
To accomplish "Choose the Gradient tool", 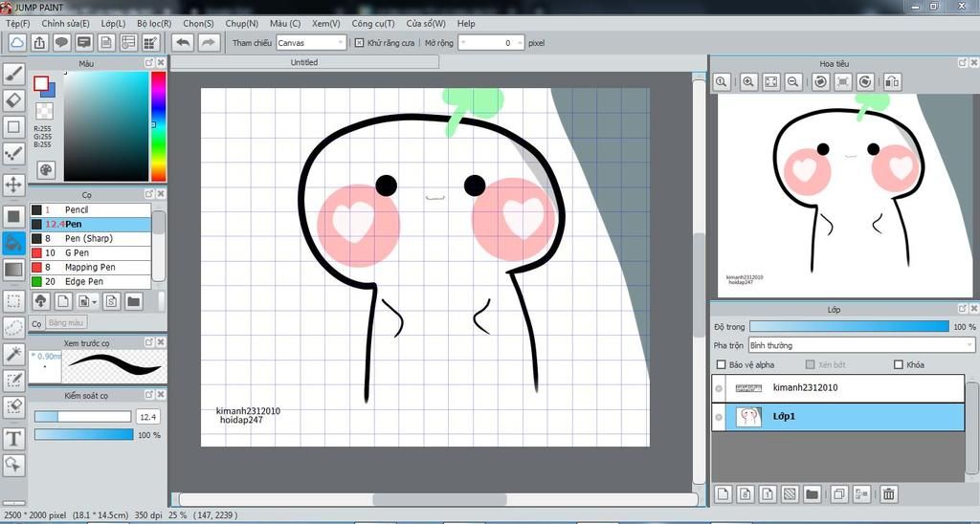I will [x=13, y=270].
